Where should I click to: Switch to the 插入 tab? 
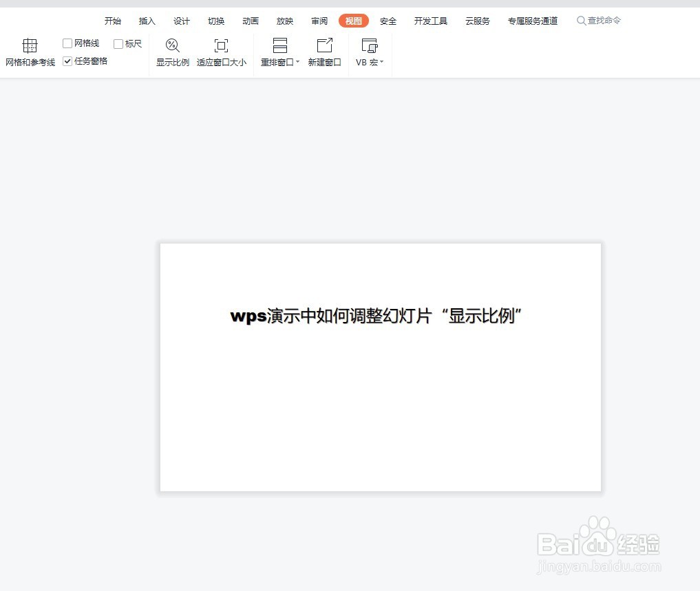[147, 21]
